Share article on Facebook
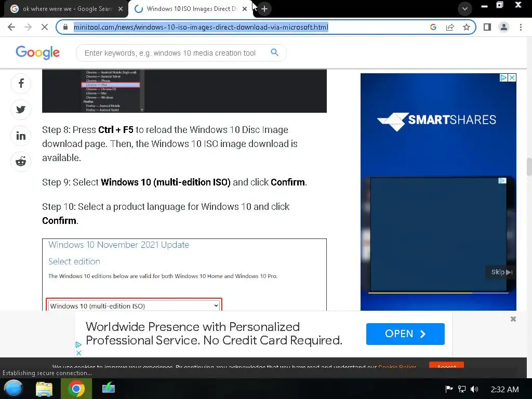 pos(21,84)
